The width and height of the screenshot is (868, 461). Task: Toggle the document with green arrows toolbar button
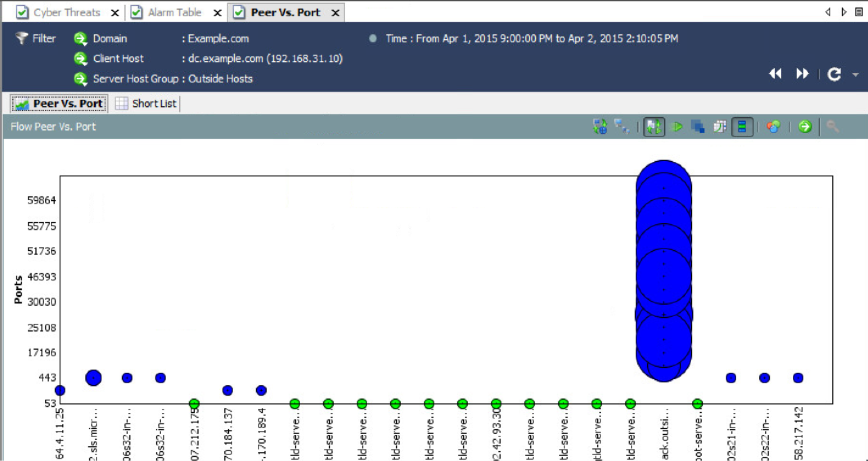point(654,127)
